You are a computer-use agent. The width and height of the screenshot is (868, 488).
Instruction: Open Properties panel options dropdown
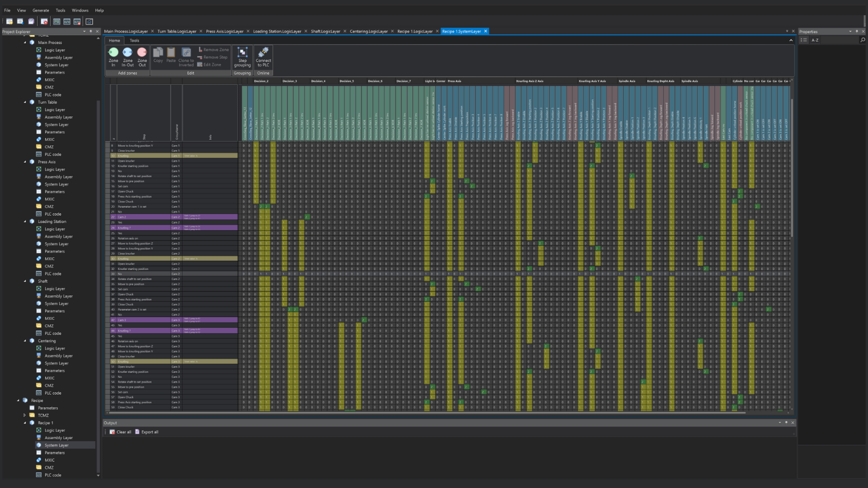[851, 31]
